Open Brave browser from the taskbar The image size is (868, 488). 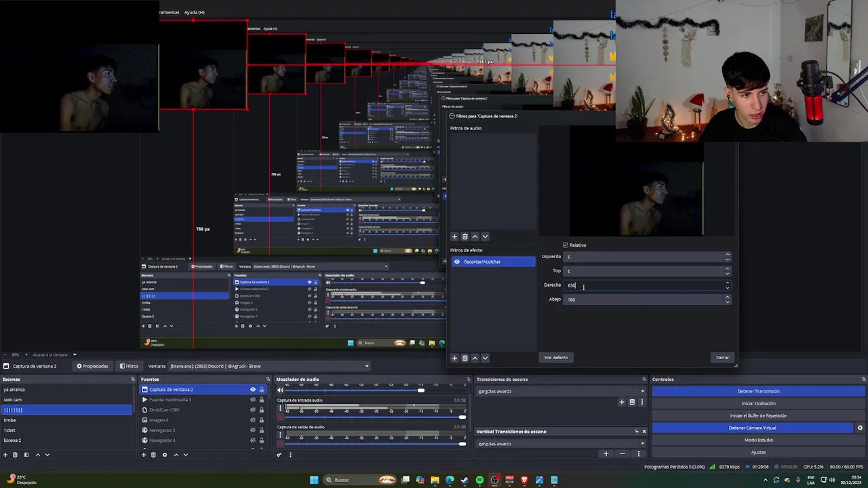524,480
